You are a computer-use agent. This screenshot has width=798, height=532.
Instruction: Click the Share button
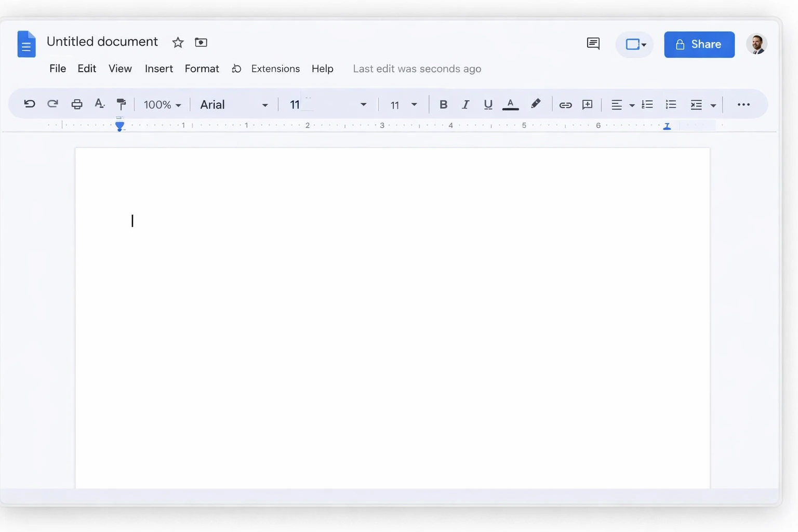tap(699, 44)
